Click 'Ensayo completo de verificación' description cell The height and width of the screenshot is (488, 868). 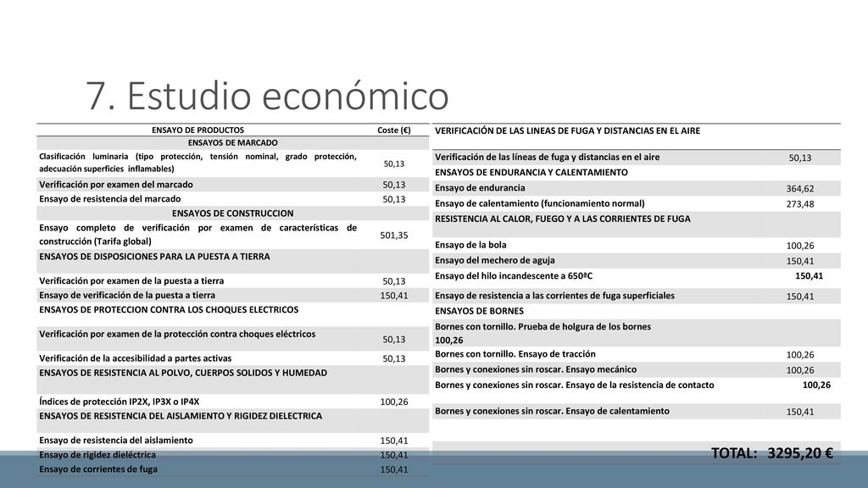point(198,235)
